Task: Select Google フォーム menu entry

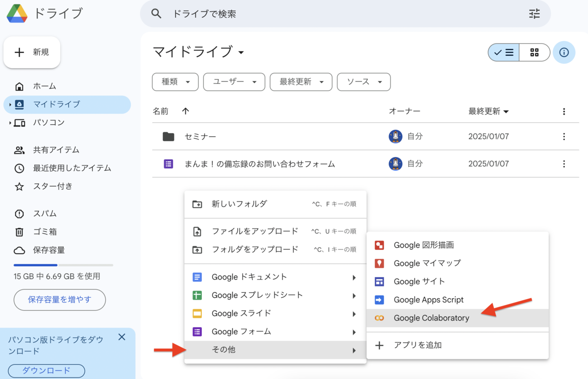Action: pyautogui.click(x=275, y=332)
